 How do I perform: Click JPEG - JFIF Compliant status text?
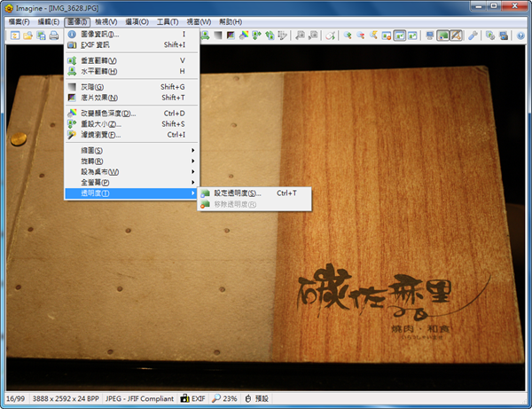[x=139, y=398]
